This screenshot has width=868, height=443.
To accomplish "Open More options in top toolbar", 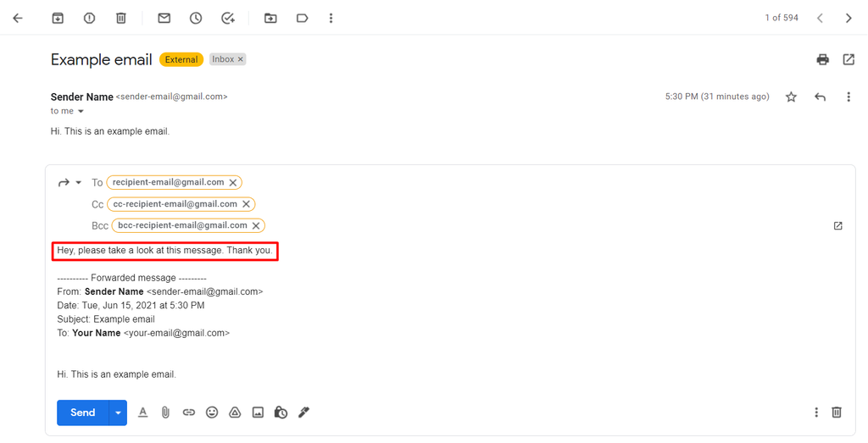I will click(331, 19).
